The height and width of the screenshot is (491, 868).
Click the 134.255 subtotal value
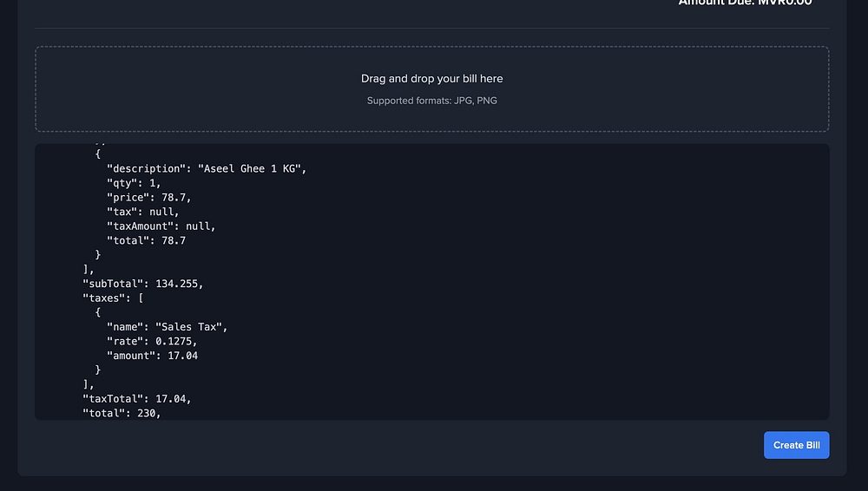pyautogui.click(x=179, y=284)
